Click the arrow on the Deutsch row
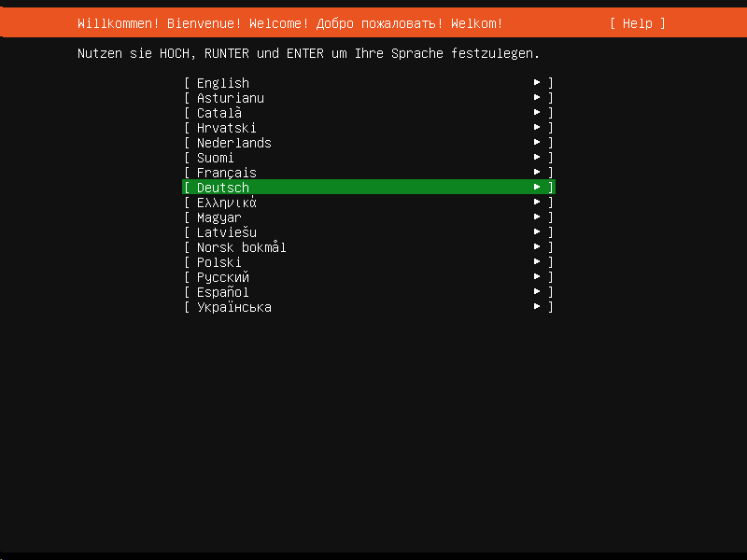Viewport: 747px width, 560px height. (x=537, y=188)
